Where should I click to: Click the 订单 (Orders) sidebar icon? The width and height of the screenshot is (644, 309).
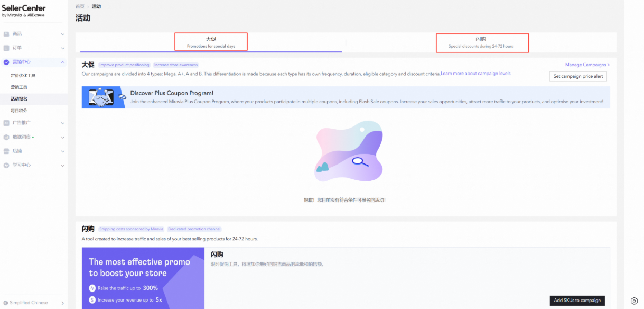6,48
